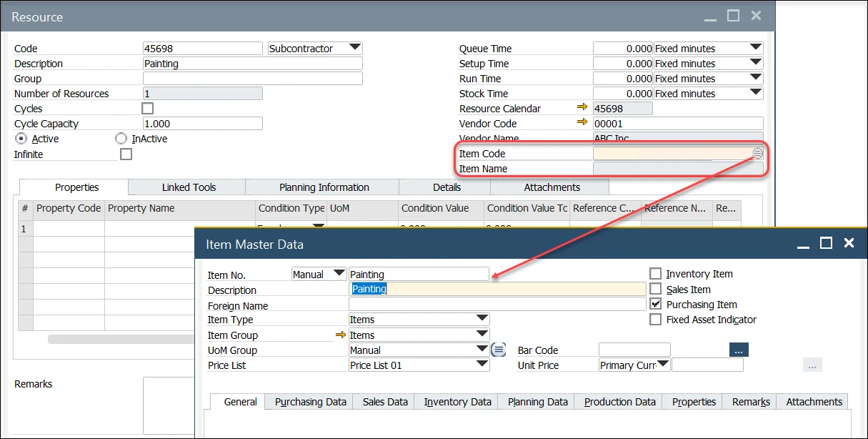Image resolution: width=868 pixels, height=439 pixels.
Task: Open the Planning Information tab
Action: click(324, 187)
